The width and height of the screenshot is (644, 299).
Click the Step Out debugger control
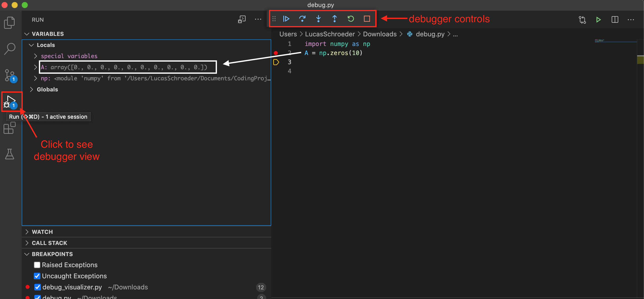(x=335, y=19)
